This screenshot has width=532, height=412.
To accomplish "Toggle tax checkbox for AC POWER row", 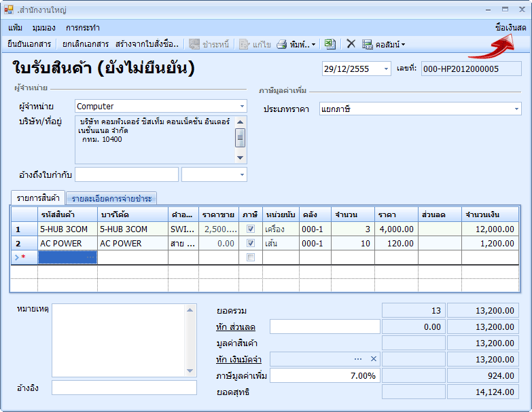I will [x=251, y=243].
